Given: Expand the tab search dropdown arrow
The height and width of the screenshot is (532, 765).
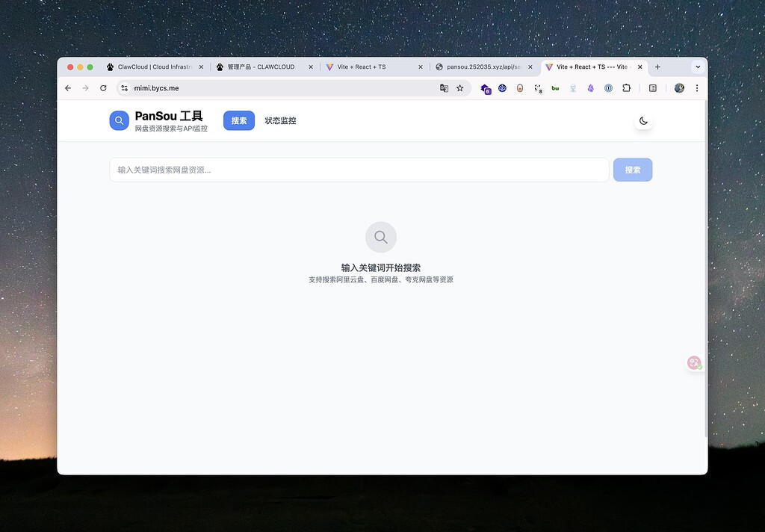Looking at the screenshot, I should click(x=698, y=66).
